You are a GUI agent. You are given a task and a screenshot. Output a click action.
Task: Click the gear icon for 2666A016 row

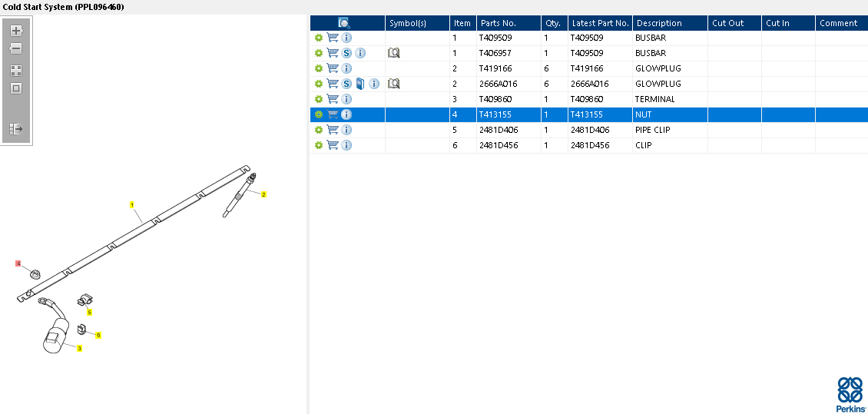click(x=318, y=84)
